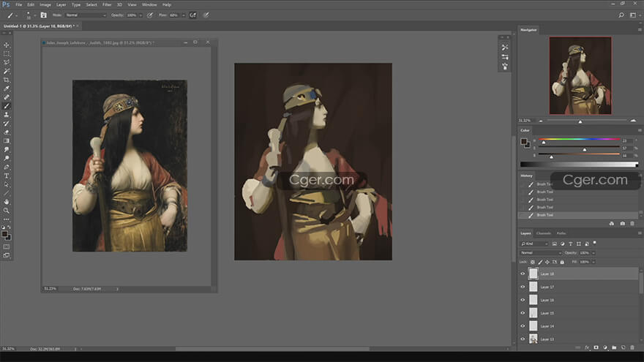The image size is (644, 362).
Task: Switch to the Paths tab
Action: 561,233
